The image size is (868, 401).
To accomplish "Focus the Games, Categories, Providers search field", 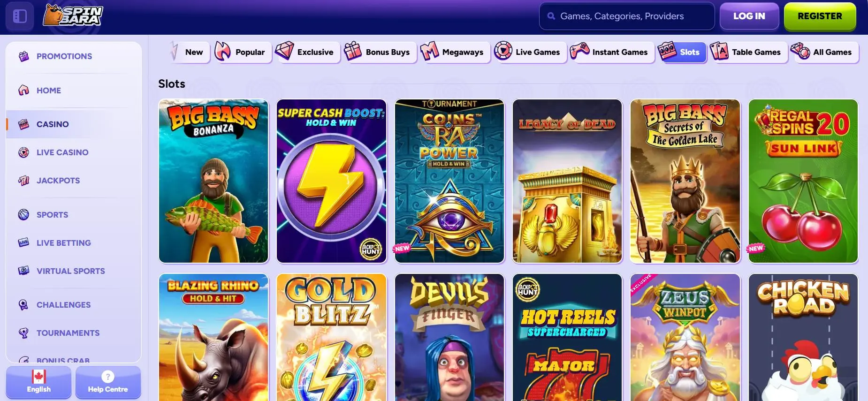I will coord(627,16).
